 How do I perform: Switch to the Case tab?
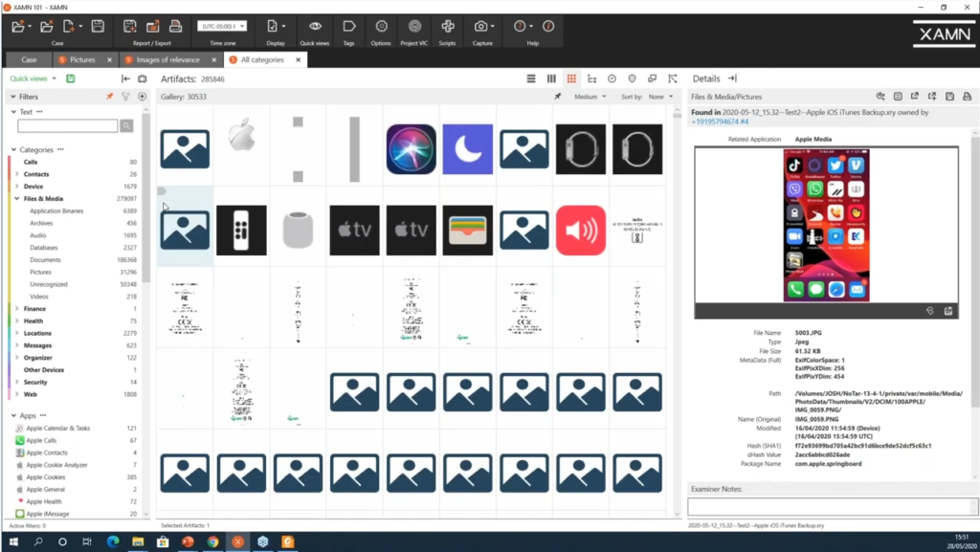(x=29, y=60)
